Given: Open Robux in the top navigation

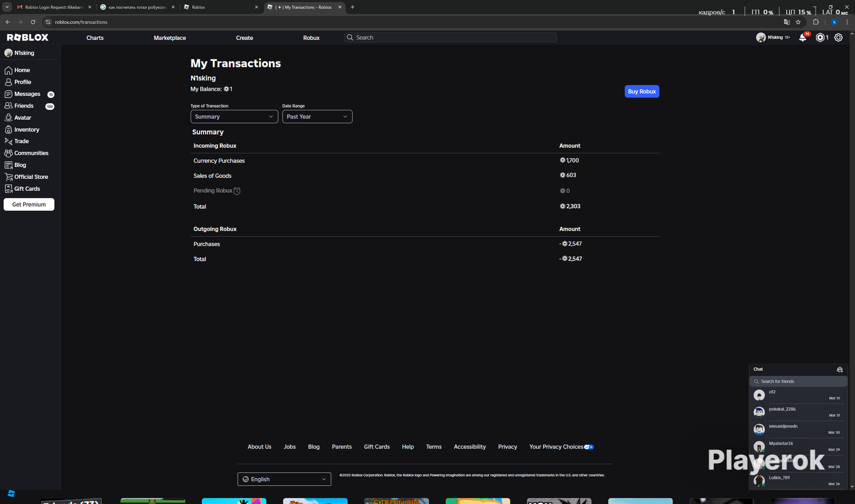Looking at the screenshot, I should (x=311, y=38).
